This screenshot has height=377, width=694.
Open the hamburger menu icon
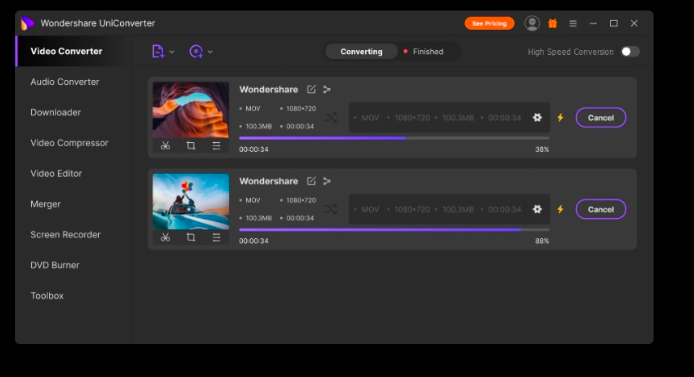(x=573, y=23)
